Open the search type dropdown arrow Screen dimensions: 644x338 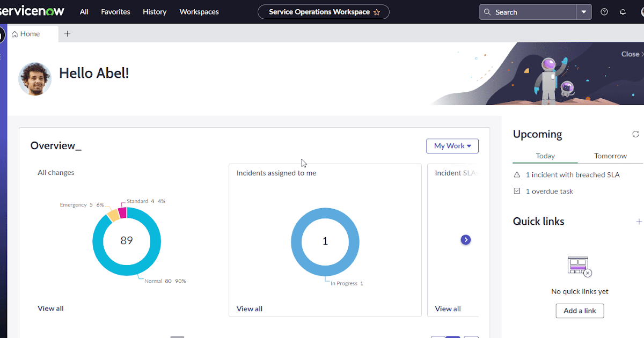584,11
